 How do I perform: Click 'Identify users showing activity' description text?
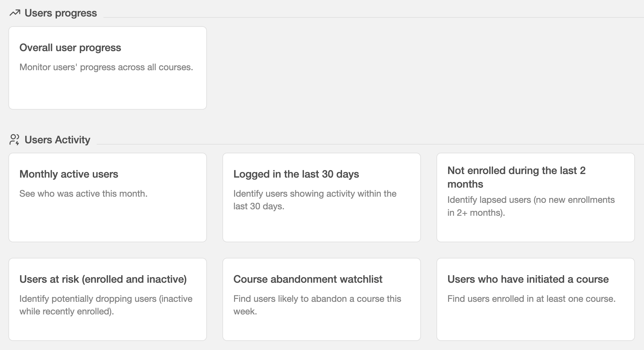pyautogui.click(x=315, y=200)
